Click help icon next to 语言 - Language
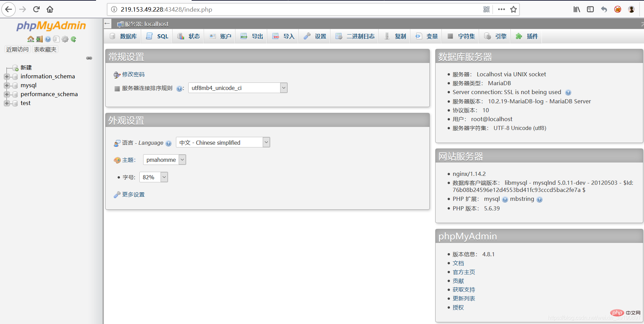644x324 pixels. 168,143
